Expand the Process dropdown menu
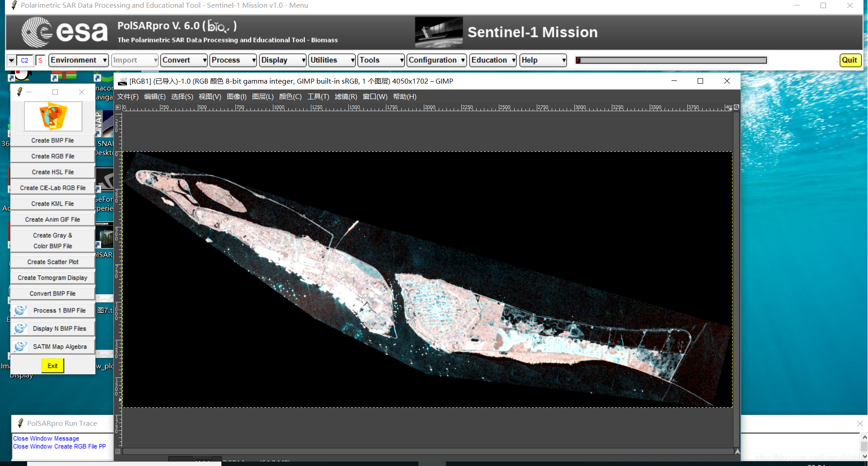Image resolution: width=868 pixels, height=466 pixels. 233,60
